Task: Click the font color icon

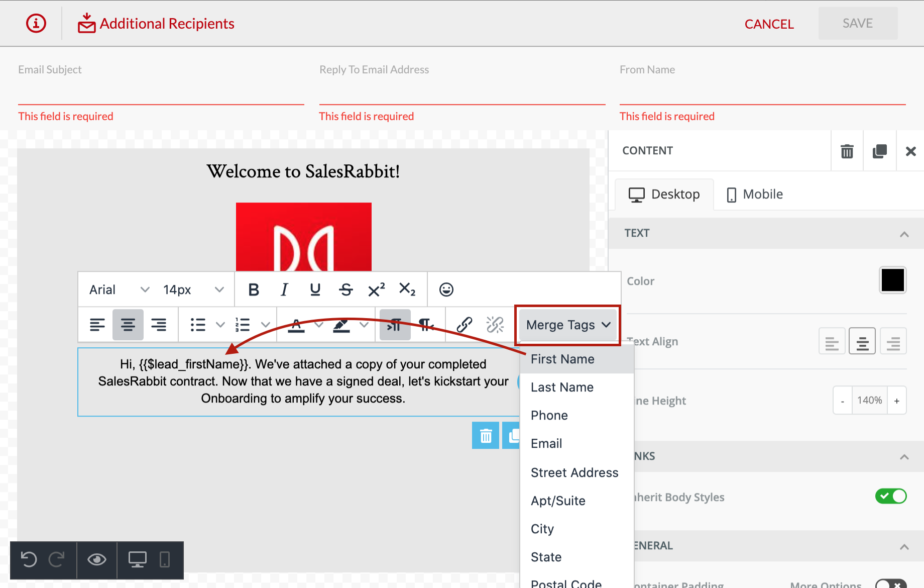Action: (296, 326)
